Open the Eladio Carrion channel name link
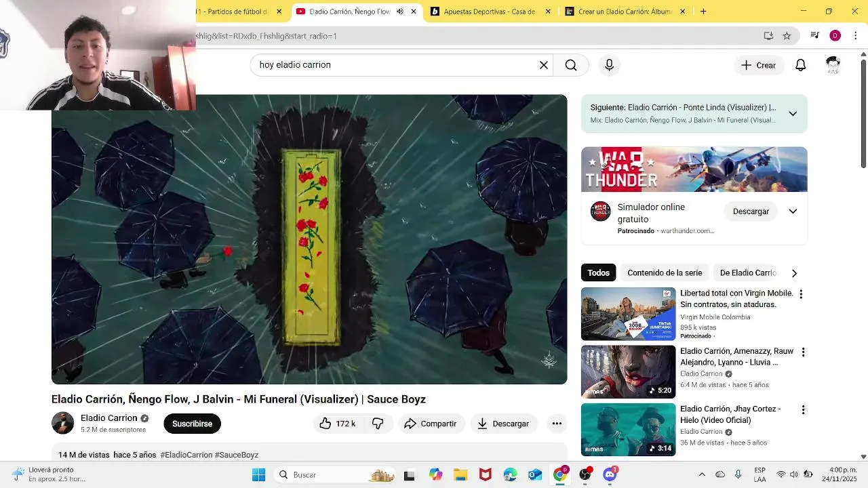 coord(108,418)
